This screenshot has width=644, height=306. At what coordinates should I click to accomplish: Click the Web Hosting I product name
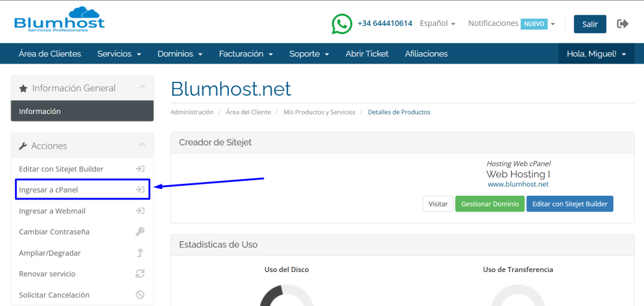tap(518, 174)
